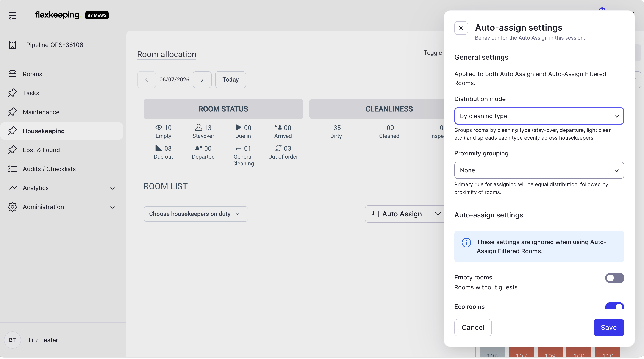The height and width of the screenshot is (359, 644).
Task: Go to the previous date
Action: 147,80
